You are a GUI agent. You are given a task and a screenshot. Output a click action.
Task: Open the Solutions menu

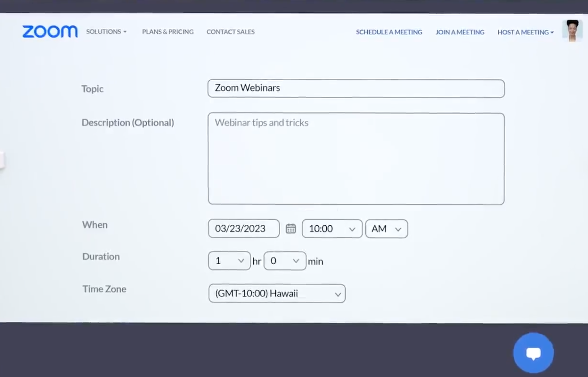click(x=104, y=32)
